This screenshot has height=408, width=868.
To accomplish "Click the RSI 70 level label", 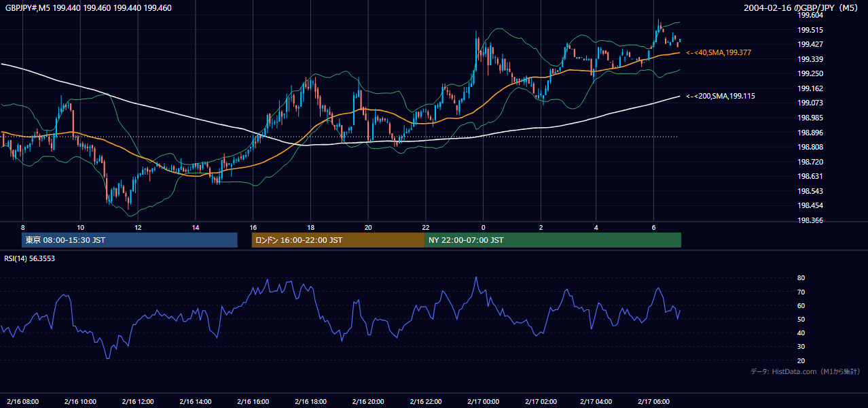I will click(801, 292).
